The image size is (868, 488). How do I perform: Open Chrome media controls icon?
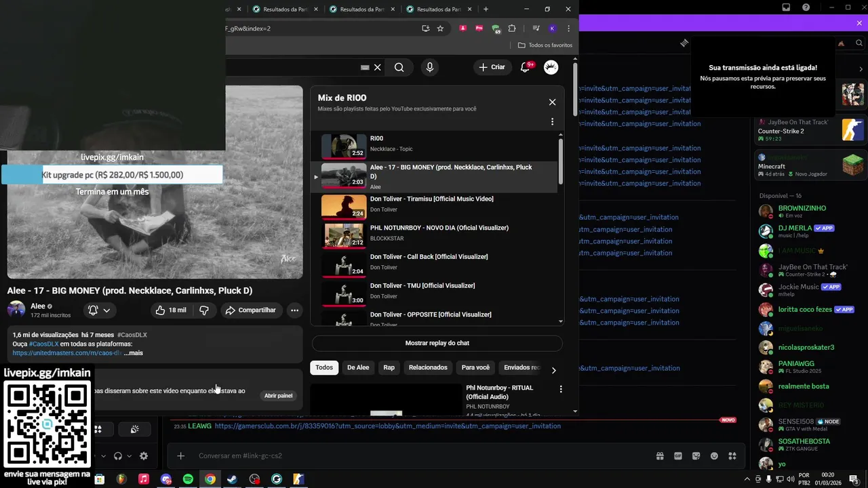pyautogui.click(x=536, y=28)
